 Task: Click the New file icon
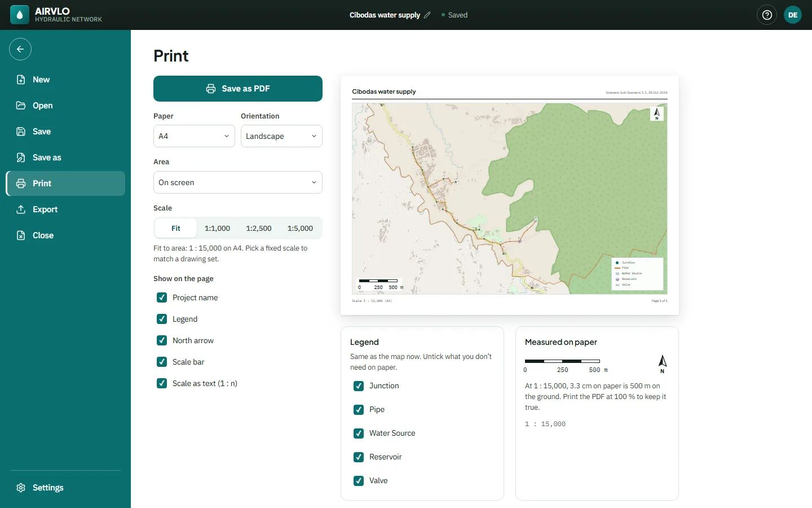tap(21, 80)
